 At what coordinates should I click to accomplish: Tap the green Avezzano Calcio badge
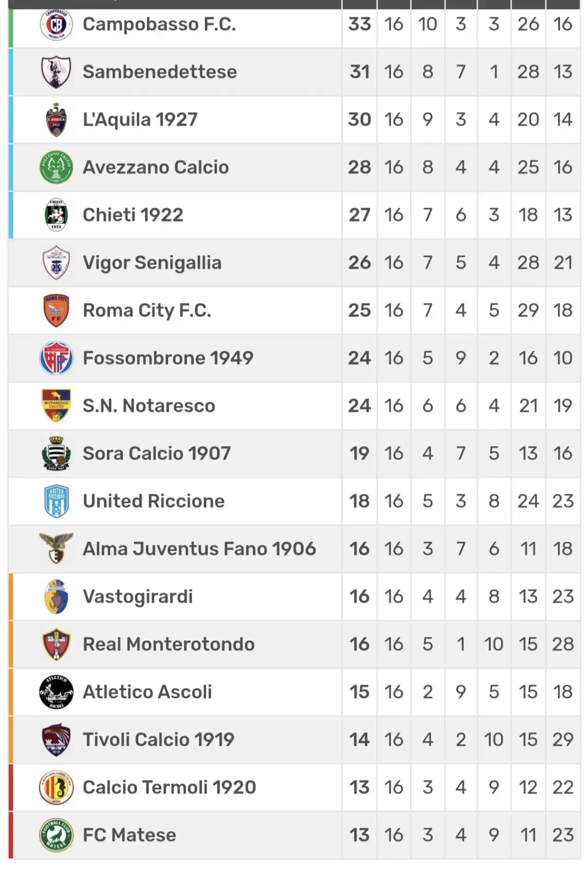point(56,167)
